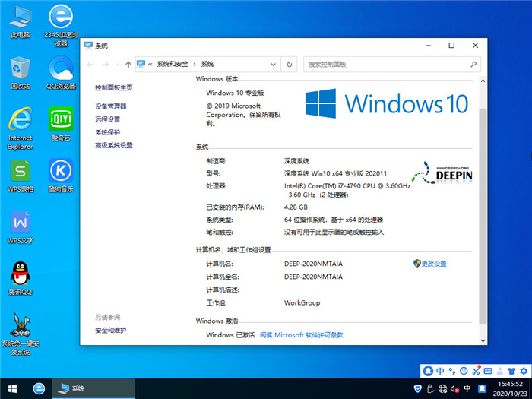Open Internet Explorer desktop icon

tap(21, 128)
